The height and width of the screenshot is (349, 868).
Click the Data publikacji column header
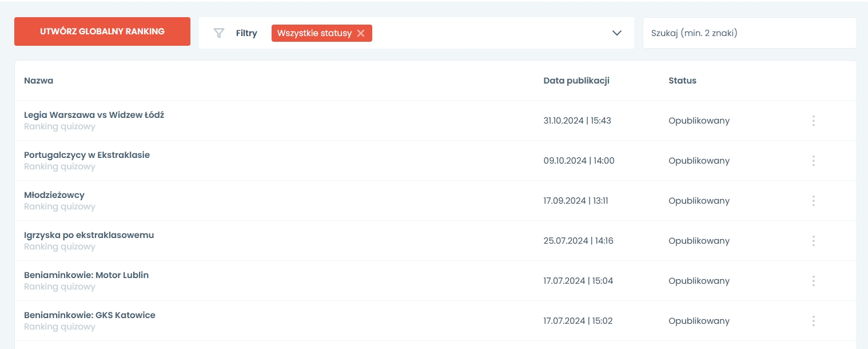click(576, 81)
